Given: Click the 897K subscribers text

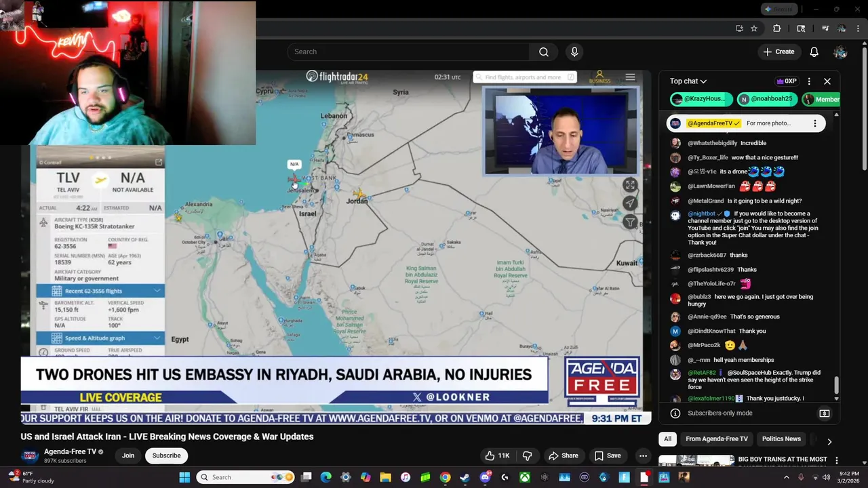Looking at the screenshot, I should tap(65, 461).
